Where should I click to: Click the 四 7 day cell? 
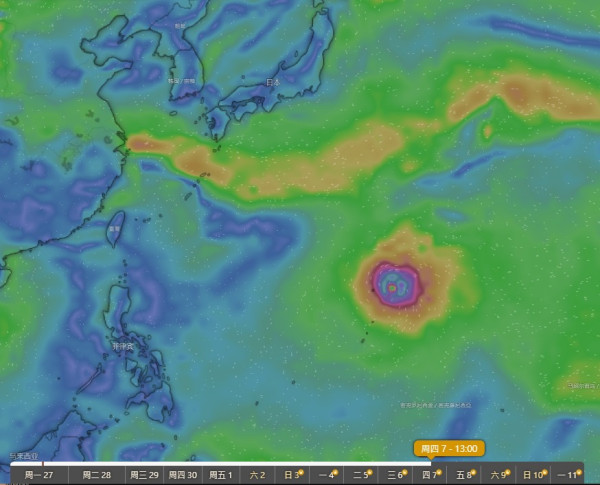pos(430,475)
